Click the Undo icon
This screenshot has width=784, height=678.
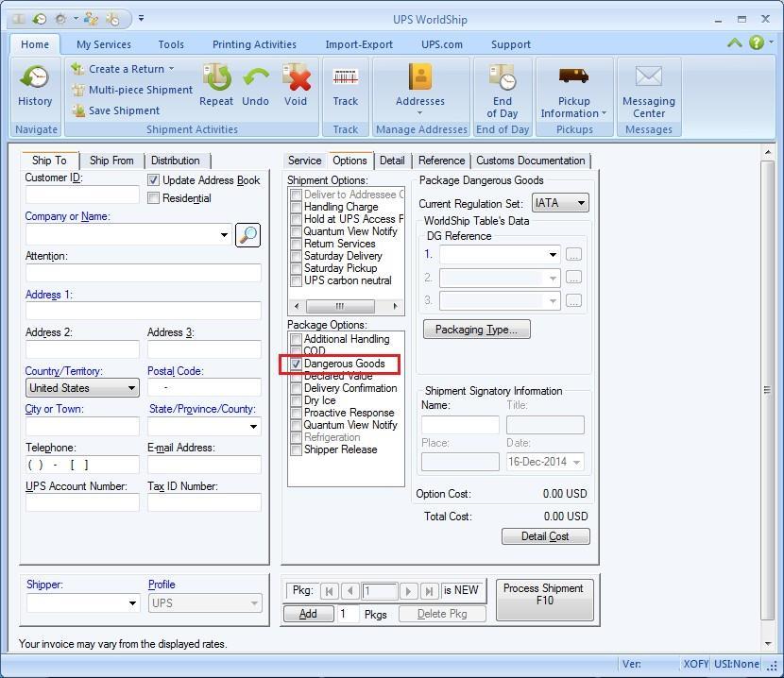coord(255,77)
